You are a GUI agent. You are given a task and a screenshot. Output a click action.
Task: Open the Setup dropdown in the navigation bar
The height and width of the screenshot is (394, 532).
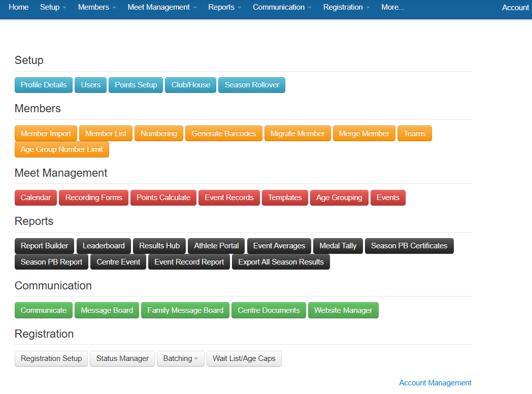click(52, 7)
